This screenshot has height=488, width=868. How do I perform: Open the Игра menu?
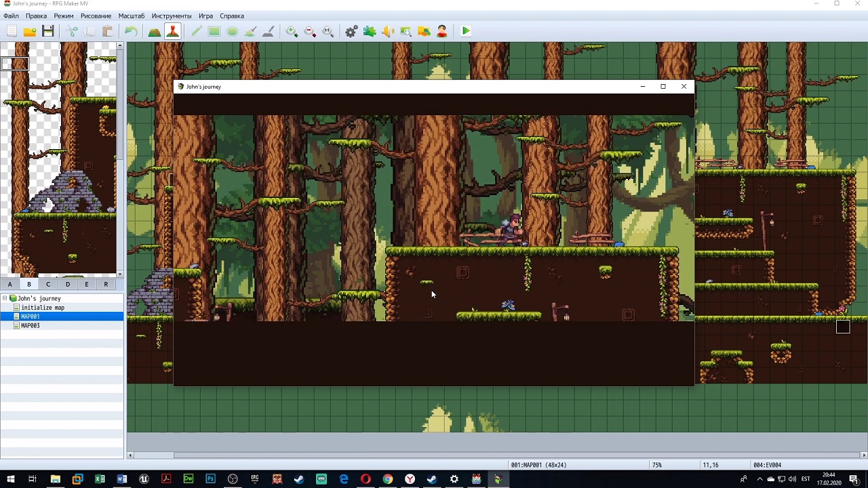point(205,16)
